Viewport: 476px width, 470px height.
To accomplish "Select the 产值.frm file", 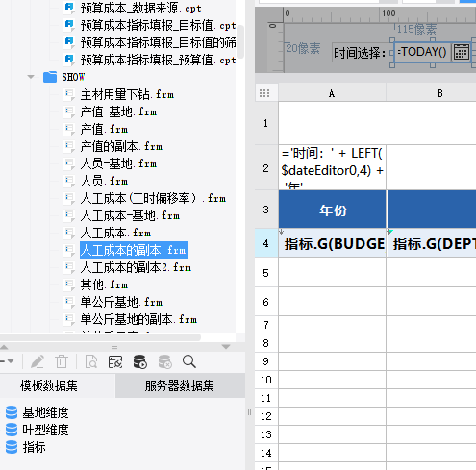I will tap(104, 129).
